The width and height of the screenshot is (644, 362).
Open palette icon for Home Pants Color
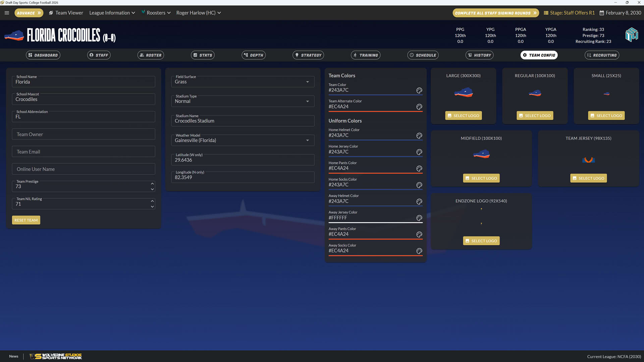[x=419, y=168]
